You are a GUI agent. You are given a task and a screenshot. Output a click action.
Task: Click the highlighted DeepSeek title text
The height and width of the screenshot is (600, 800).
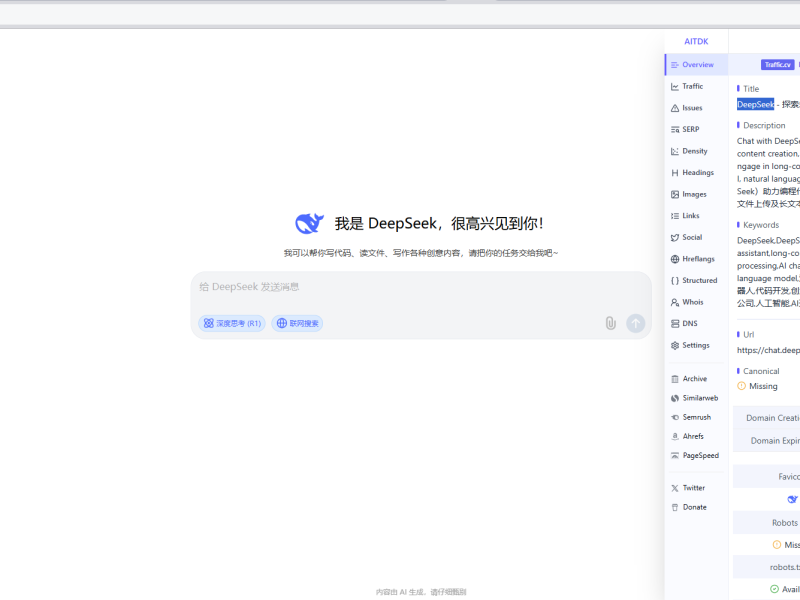click(756, 105)
